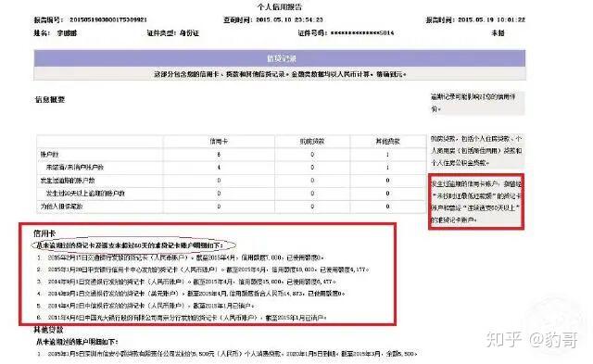Click the 个人信用报告 title at top
593x364 pixels.
click(x=280, y=6)
